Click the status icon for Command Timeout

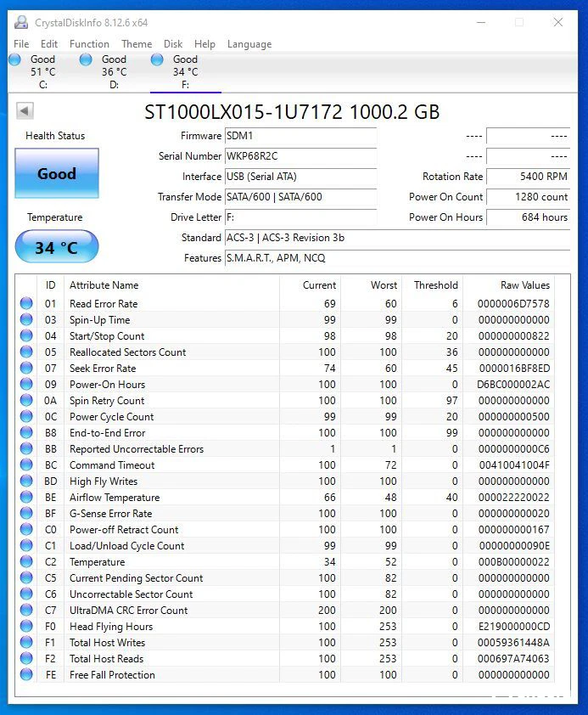(26, 464)
